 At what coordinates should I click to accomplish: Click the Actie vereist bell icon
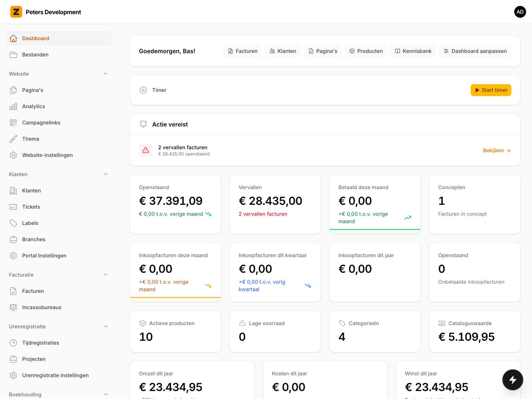[143, 124]
